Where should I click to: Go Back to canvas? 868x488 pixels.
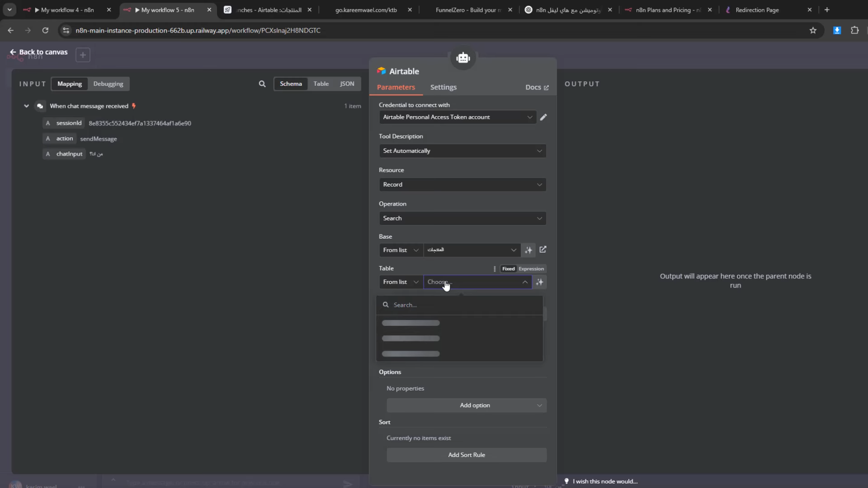[39, 52]
